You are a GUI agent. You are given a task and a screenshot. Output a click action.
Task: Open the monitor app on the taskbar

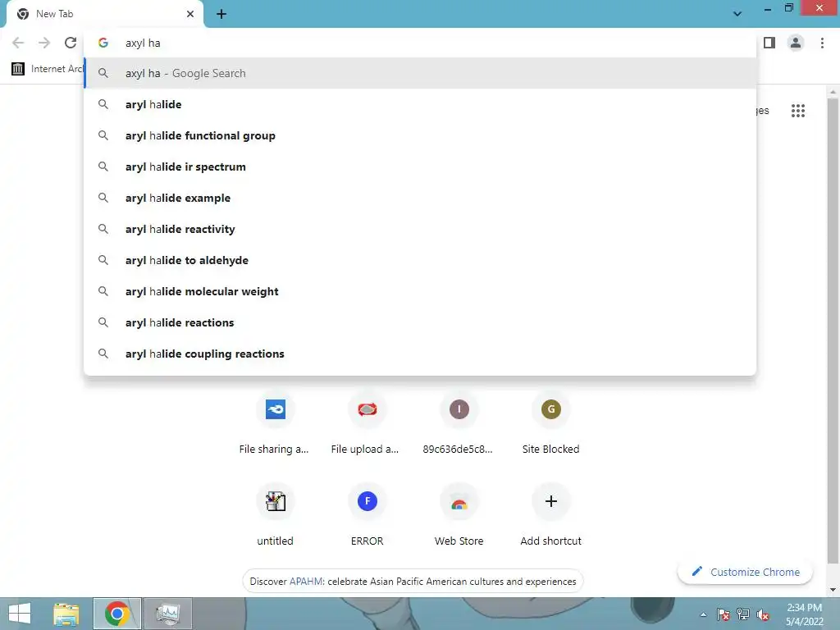(x=167, y=614)
